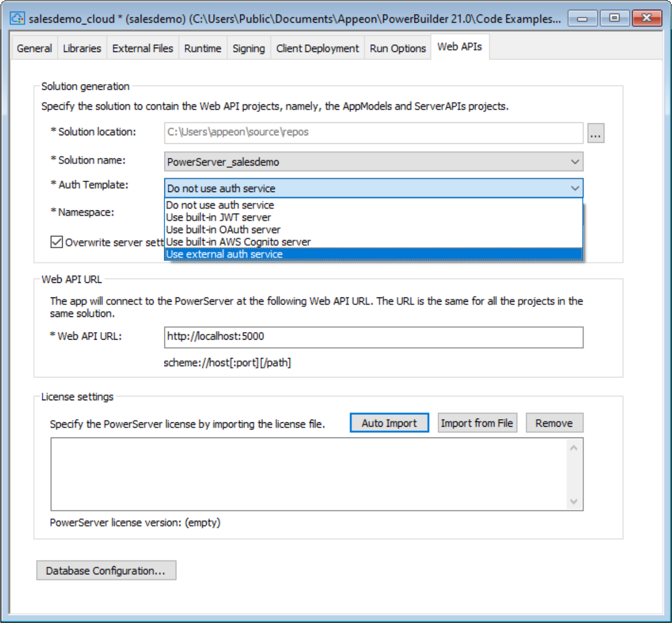Click the 'scheme://host[:port][/path]' hint text
Viewport: 672px width, 623px height.
click(227, 363)
